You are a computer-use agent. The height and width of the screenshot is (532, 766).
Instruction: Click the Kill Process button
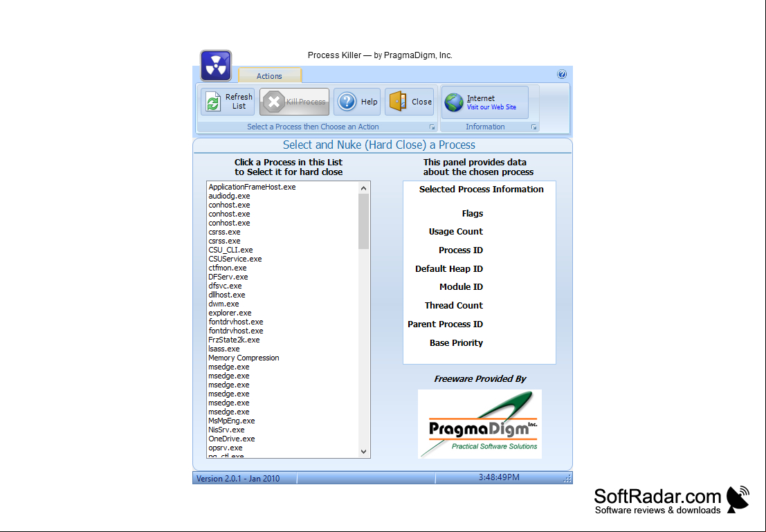click(x=295, y=102)
